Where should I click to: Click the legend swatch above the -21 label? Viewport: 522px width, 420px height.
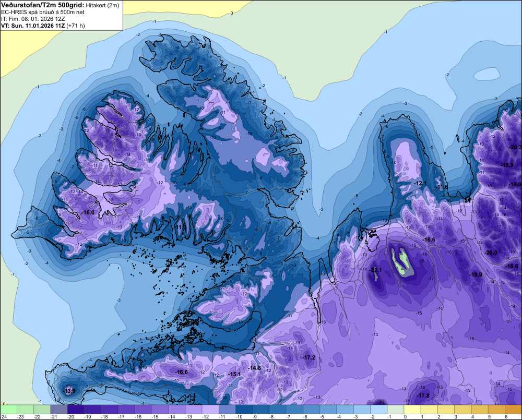(59, 410)
